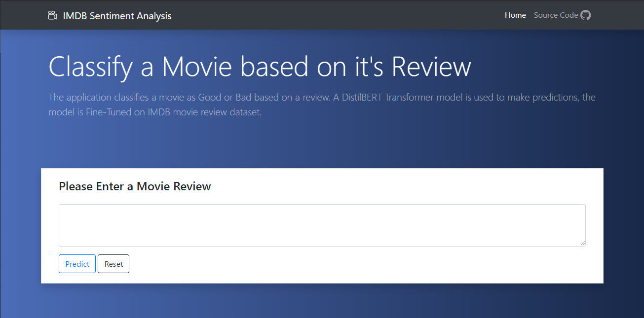
Task: Activate Predict to classify the review
Action: 77,264
